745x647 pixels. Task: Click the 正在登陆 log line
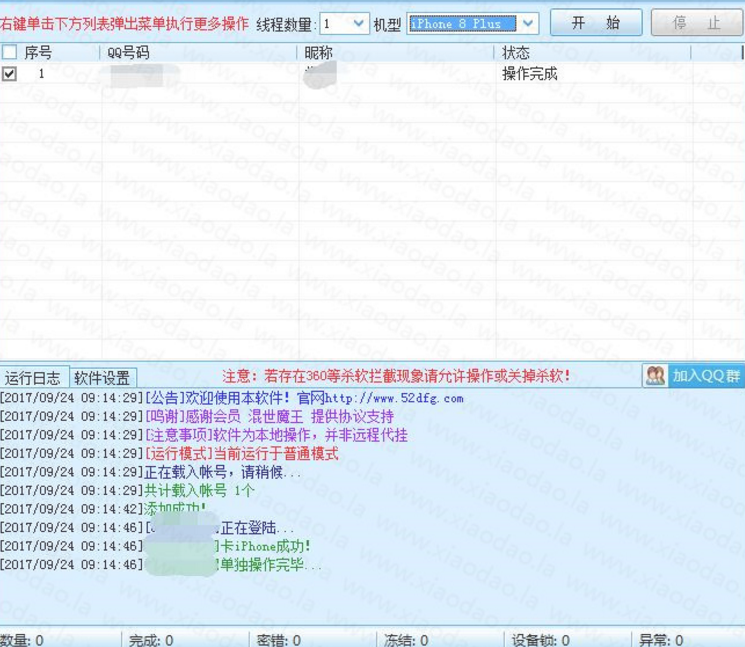tap(147, 528)
